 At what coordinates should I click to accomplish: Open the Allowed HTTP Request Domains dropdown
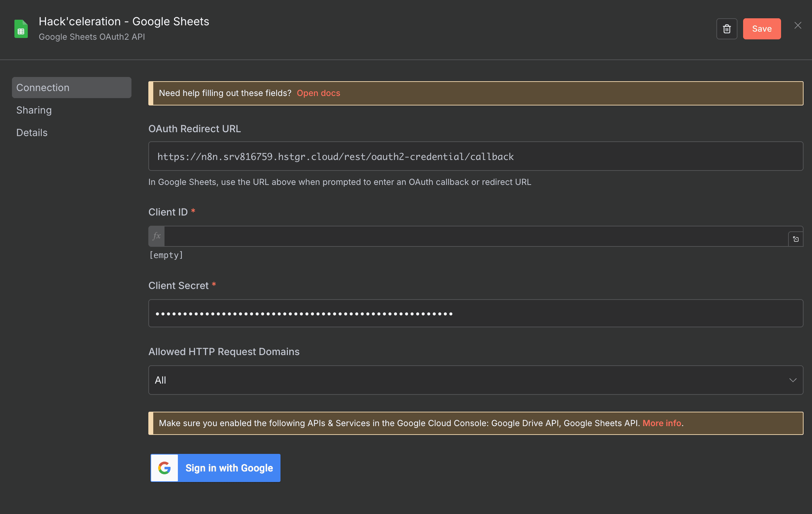click(x=475, y=380)
